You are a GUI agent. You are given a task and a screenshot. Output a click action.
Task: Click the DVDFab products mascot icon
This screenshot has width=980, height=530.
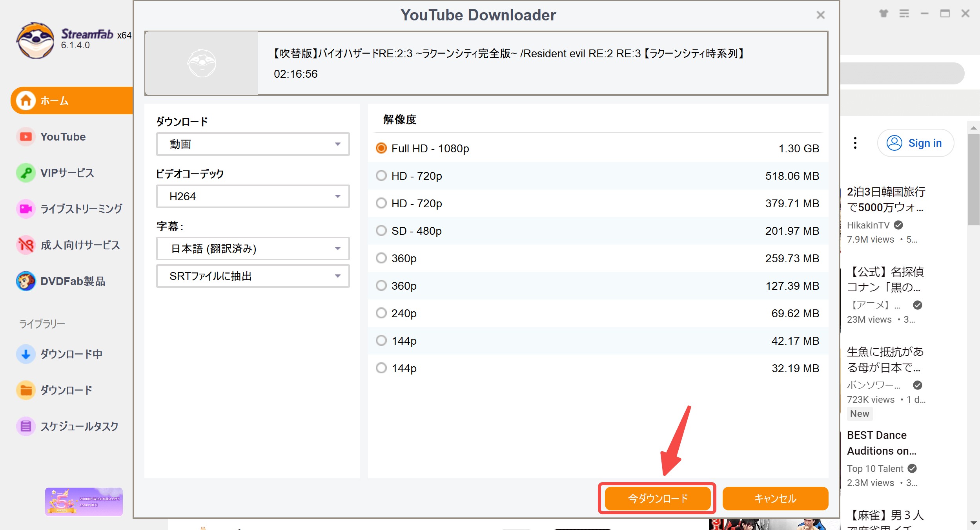click(26, 281)
